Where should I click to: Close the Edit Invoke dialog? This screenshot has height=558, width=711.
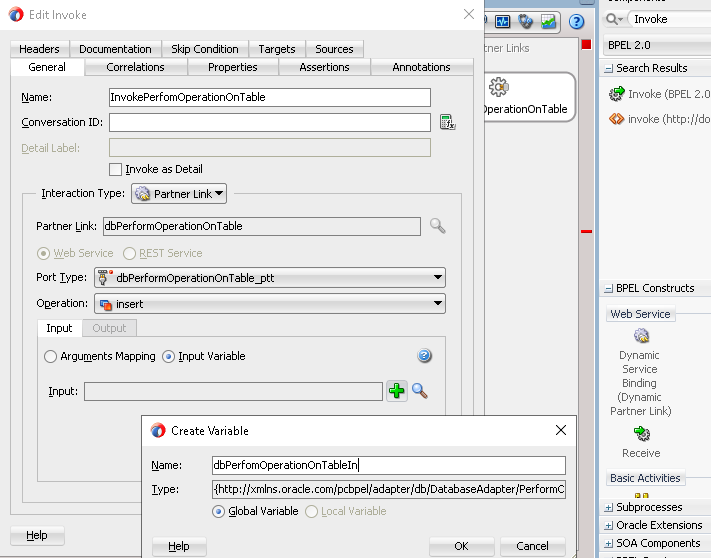[469, 14]
